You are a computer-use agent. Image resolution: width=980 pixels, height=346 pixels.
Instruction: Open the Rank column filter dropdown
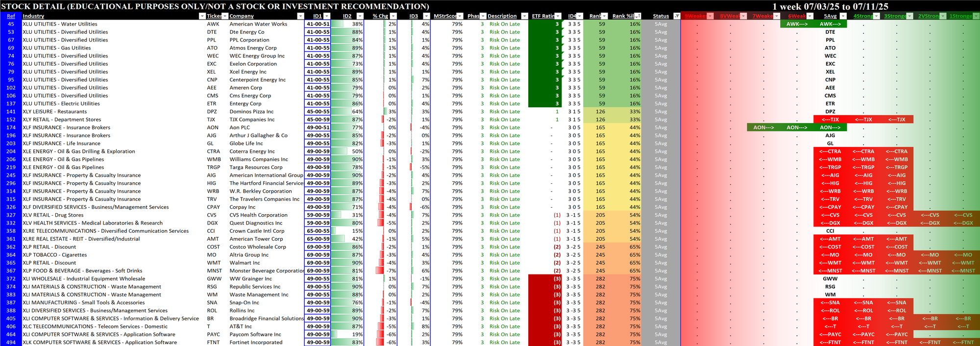tap(604, 16)
